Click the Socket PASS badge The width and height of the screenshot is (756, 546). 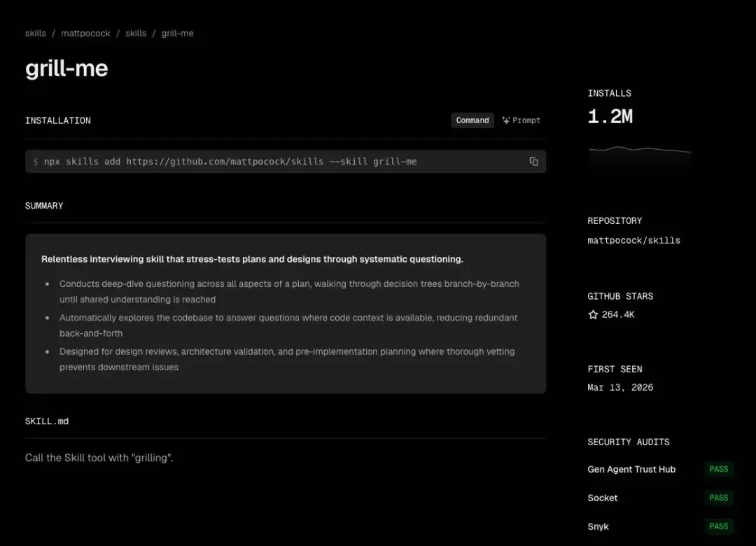click(x=719, y=497)
